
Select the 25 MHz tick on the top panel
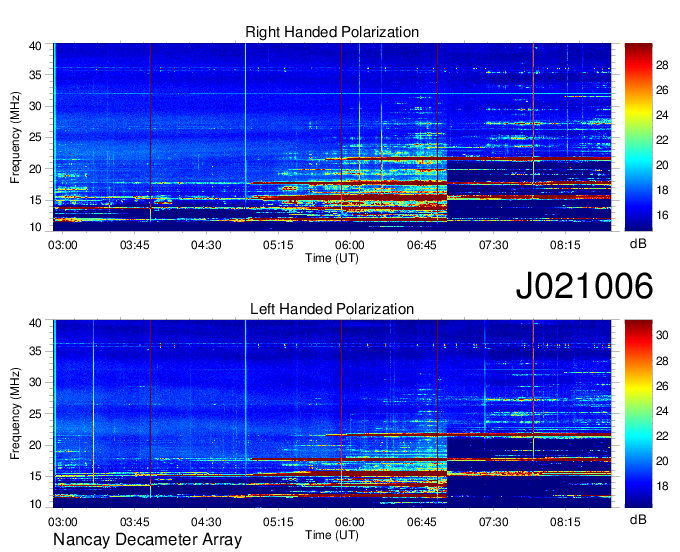point(35,137)
